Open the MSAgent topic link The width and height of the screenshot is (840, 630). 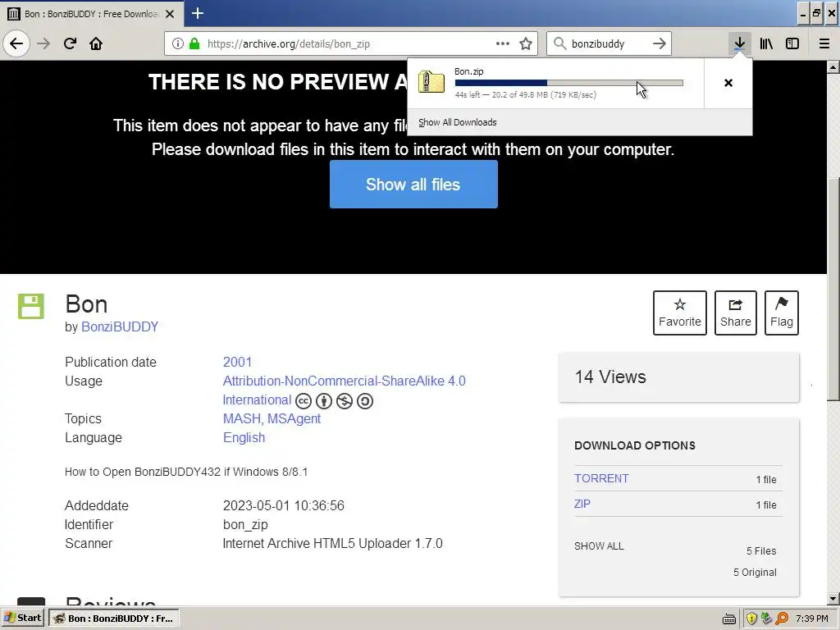294,419
